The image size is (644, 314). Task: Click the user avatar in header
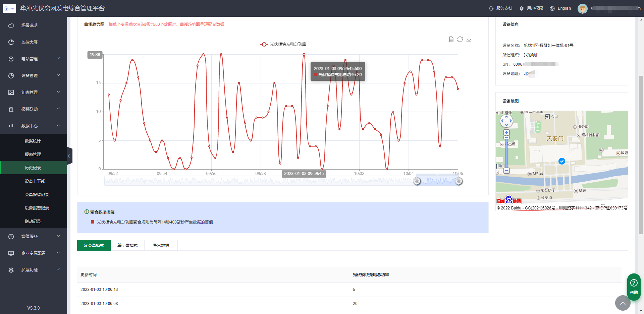582,8
